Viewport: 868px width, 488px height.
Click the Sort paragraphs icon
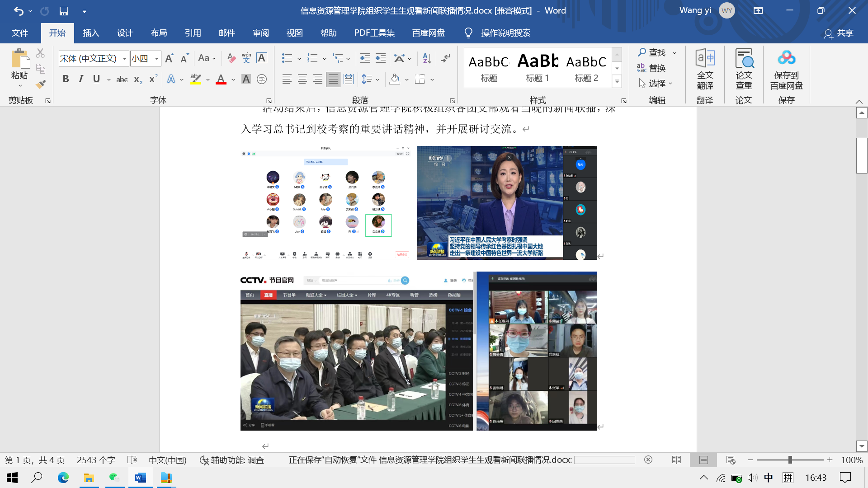click(426, 58)
